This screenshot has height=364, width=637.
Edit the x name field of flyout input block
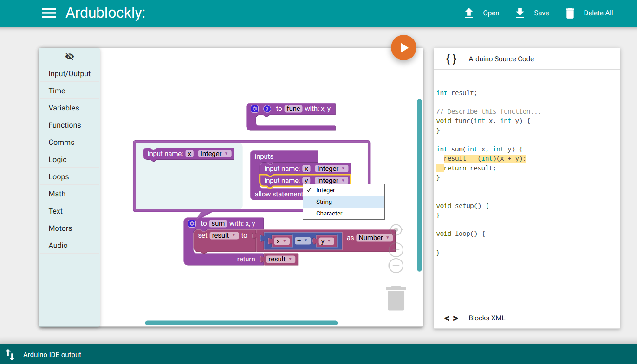coord(189,154)
